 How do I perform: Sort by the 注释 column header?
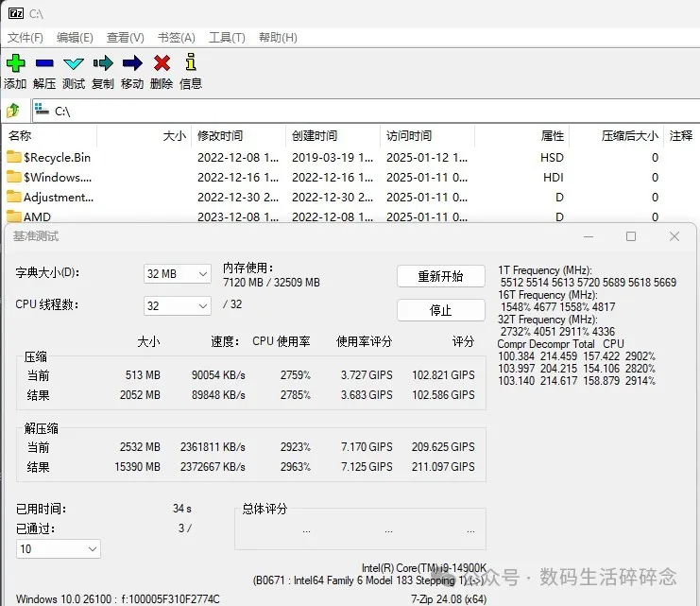click(682, 135)
